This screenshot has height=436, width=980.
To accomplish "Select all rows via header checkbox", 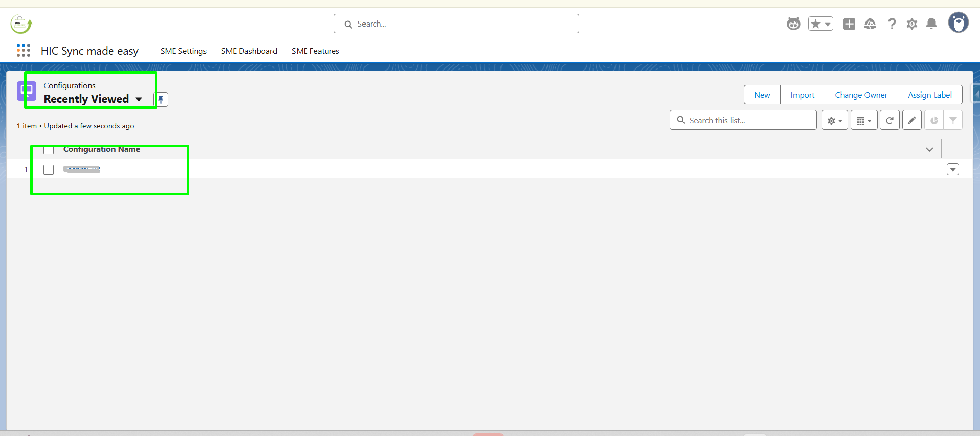I will [x=49, y=149].
